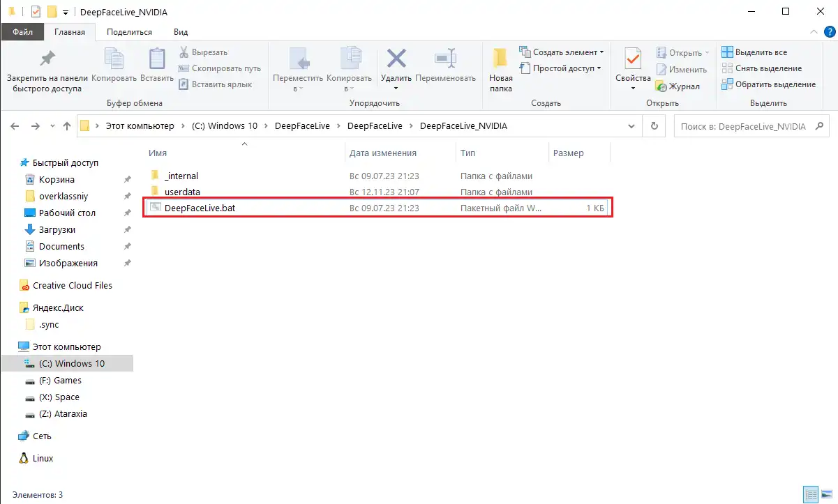Cut selection with Вырезать
The height and width of the screenshot is (504, 838).
202,52
